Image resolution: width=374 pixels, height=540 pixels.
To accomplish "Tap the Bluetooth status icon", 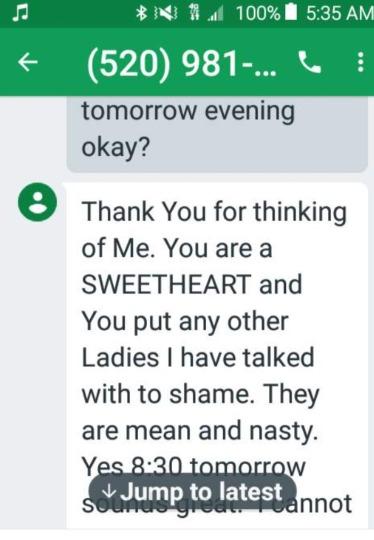I will 141,13.
